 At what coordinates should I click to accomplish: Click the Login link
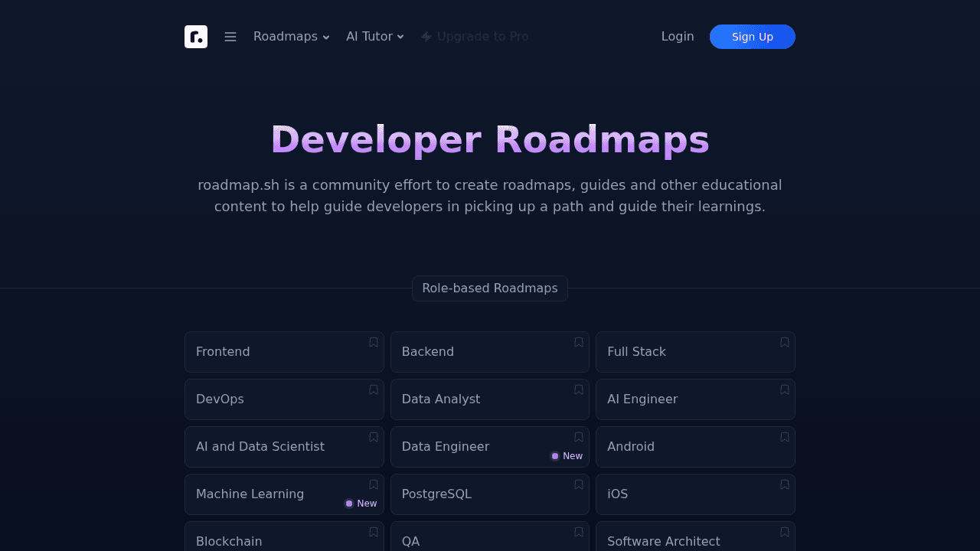pos(678,37)
